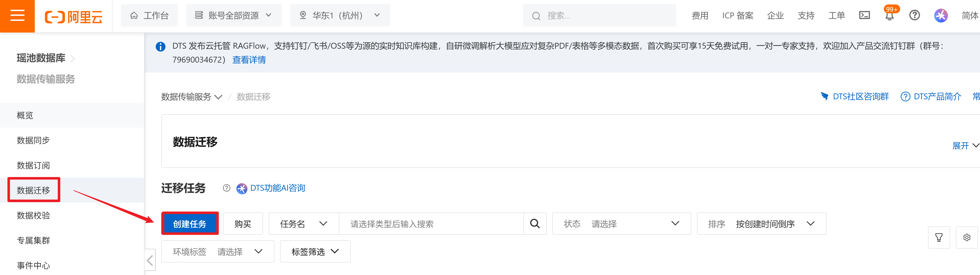
Task: Switch language via 简体 in top bar
Action: point(970,16)
